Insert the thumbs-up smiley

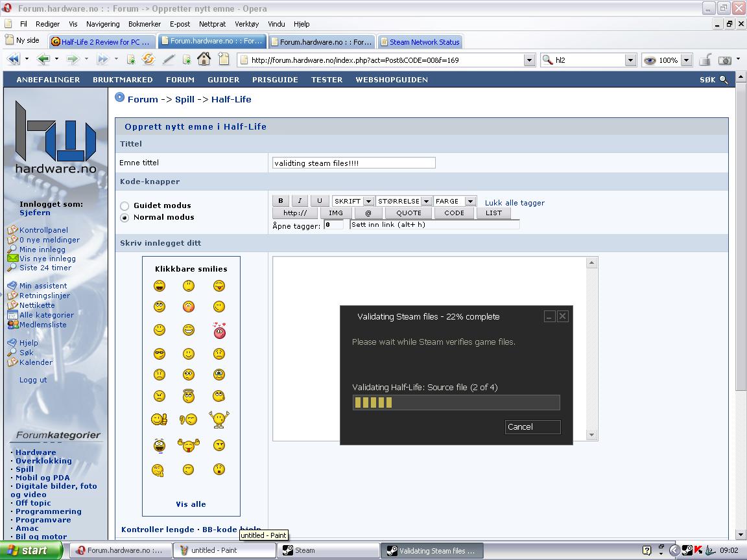tap(159, 419)
